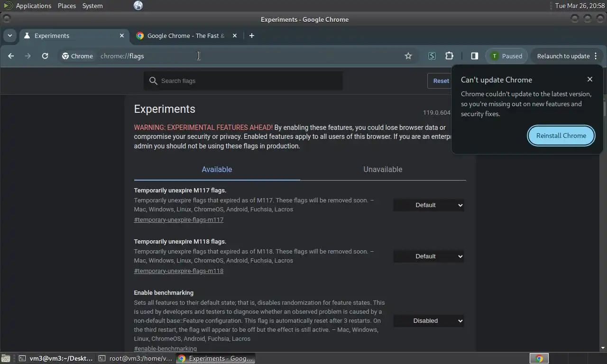Open the #temporary-unexpire-flags-m117 link
Screen dimensions: 607x364
tap(179, 220)
